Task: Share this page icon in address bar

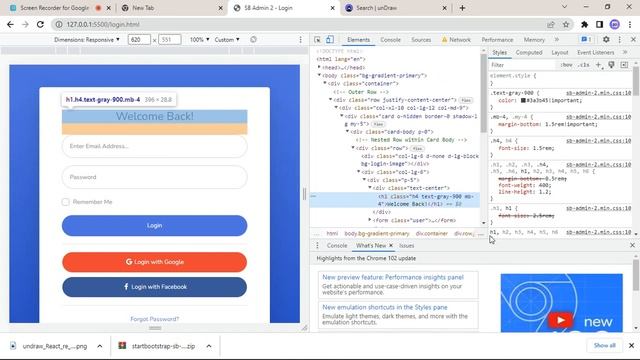Action: [x=551, y=24]
